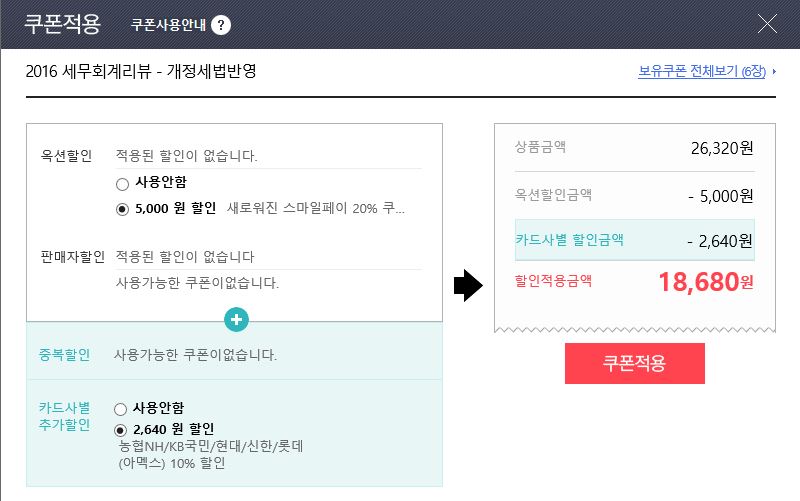This screenshot has width=800, height=501.
Task: Click the coupon usage guide question-mark icon
Action: click(x=221, y=25)
